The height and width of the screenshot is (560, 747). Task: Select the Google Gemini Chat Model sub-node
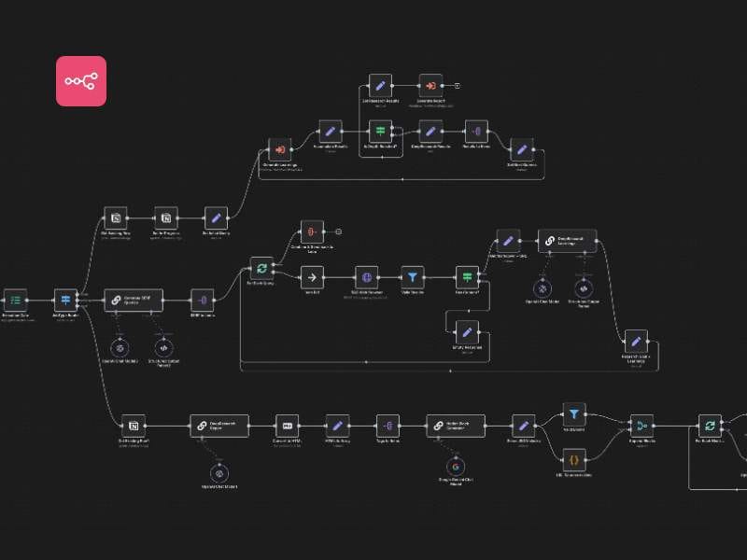pyautogui.click(x=456, y=467)
